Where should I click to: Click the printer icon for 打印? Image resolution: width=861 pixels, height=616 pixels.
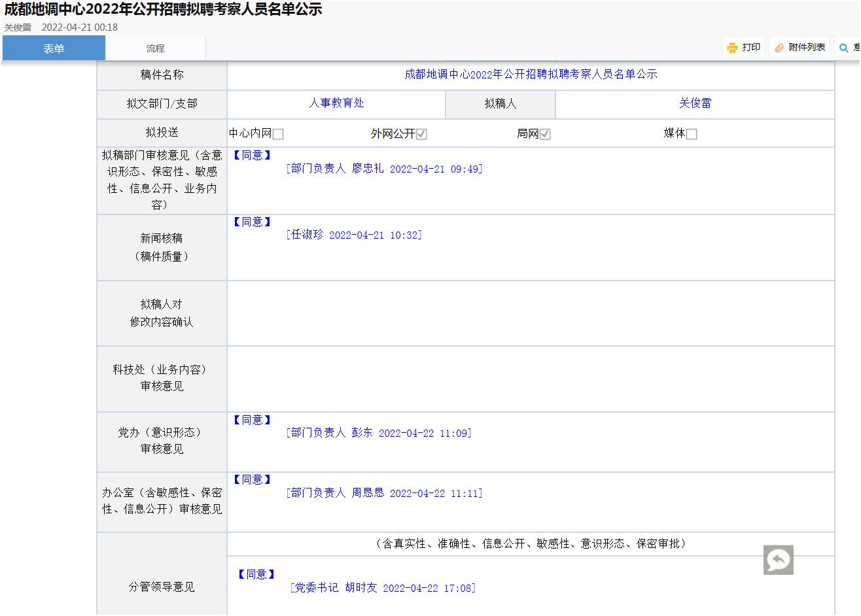pyautogui.click(x=733, y=48)
